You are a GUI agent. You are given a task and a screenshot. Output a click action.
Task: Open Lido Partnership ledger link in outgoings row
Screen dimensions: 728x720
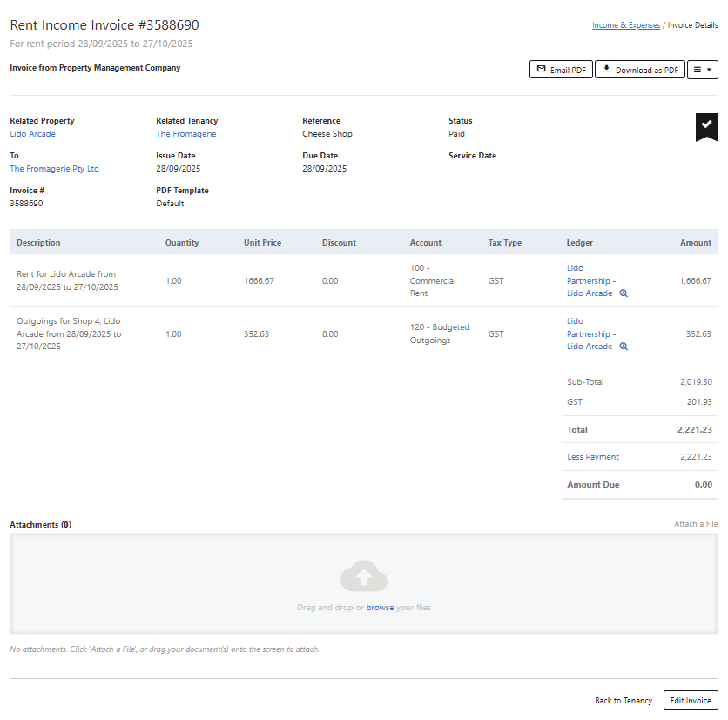coord(590,333)
